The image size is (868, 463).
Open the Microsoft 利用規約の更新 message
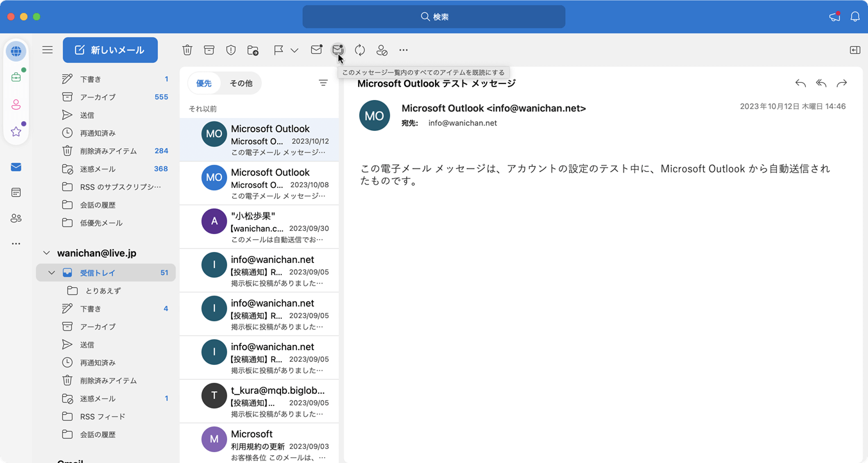coord(259,443)
